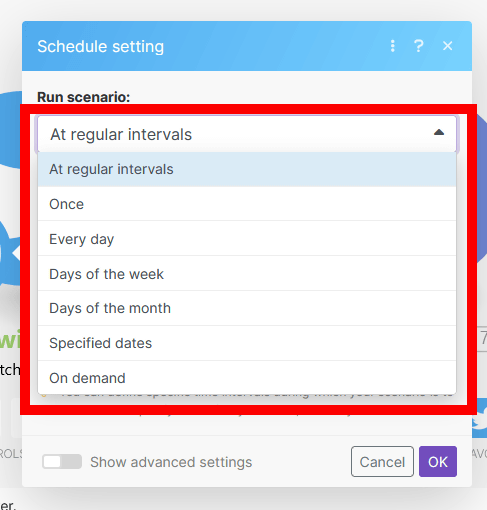Select 'Days of the week' option
487x510 pixels.
[247, 274]
